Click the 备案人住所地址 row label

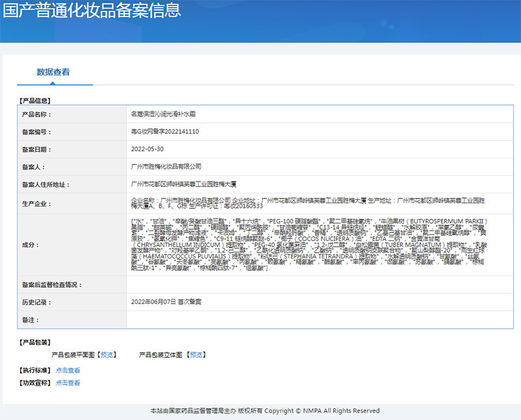[46, 185]
